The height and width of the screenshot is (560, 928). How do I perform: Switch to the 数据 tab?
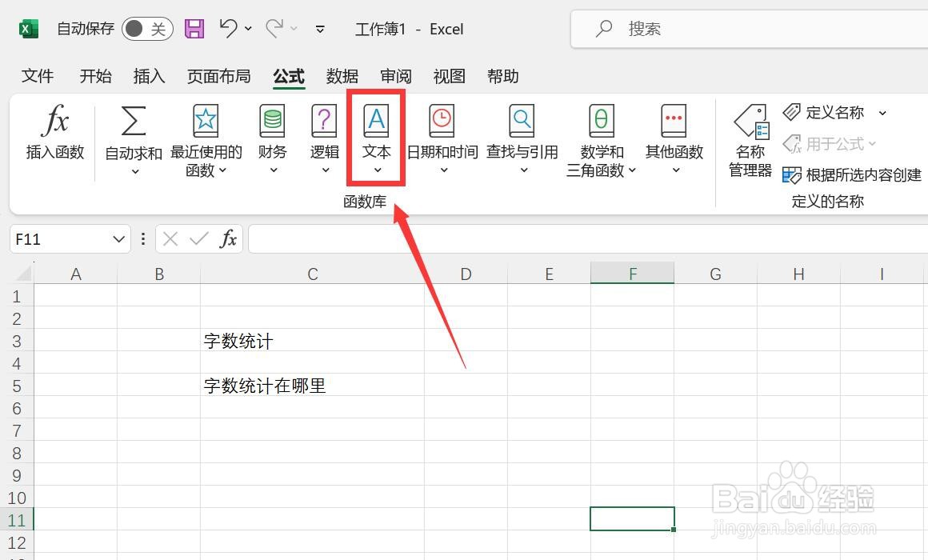tap(342, 76)
